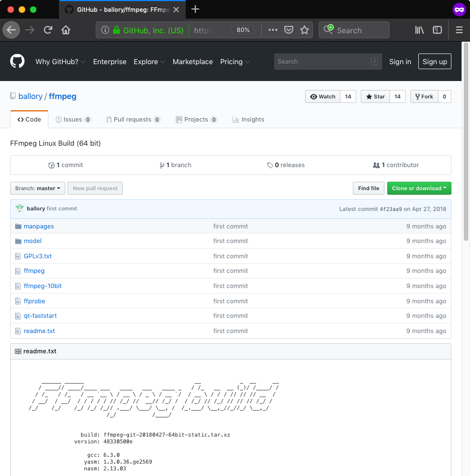Viewport: 470px width, 476px height.
Task: Bookmark this page with star icon
Action: pos(304,30)
